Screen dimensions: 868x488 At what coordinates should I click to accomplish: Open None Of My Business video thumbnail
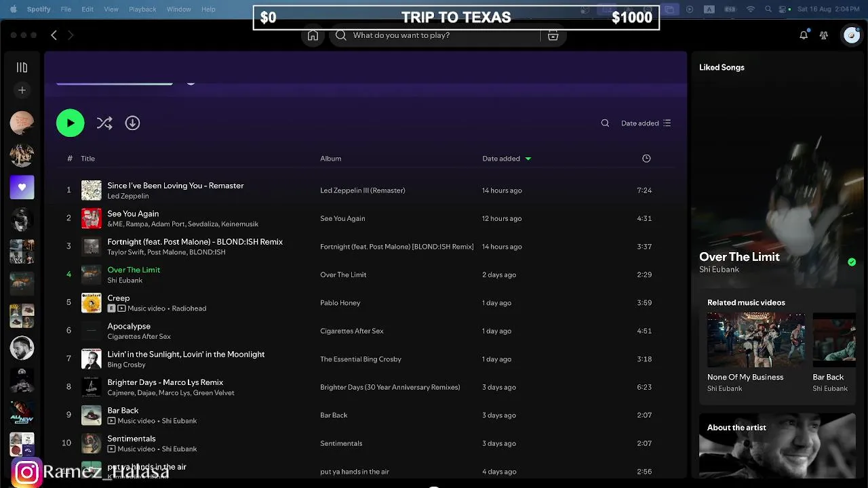click(x=756, y=340)
